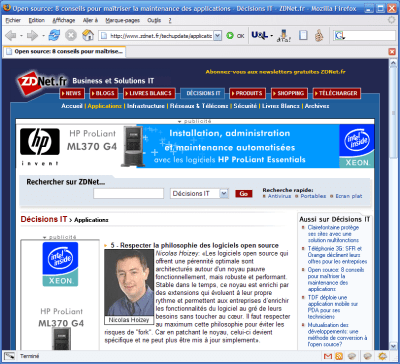Click the Accueil sub-navigation link

(x=72, y=106)
